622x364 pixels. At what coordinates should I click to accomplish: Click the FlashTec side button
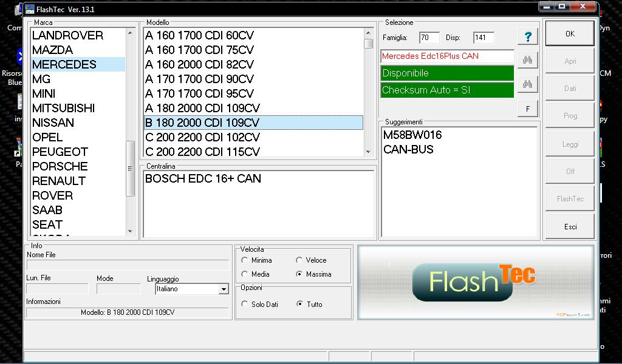click(570, 199)
